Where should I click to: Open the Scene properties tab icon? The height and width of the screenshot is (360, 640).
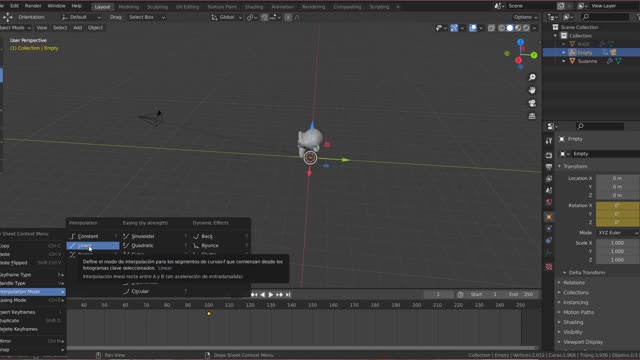coord(549,191)
